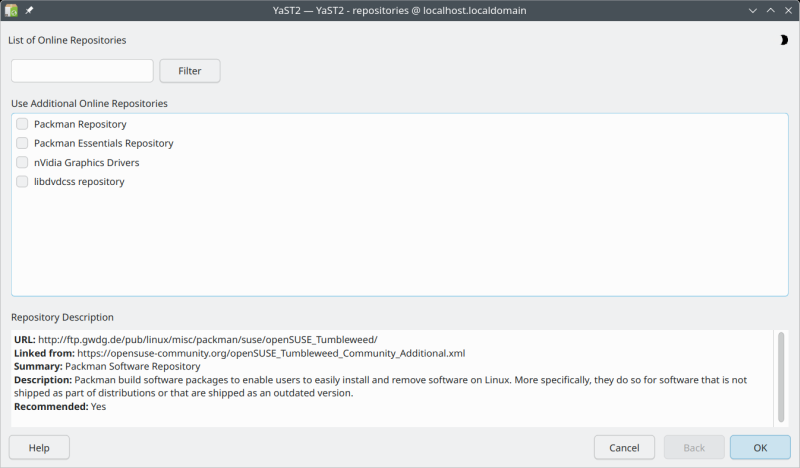Image resolution: width=800 pixels, height=468 pixels.
Task: Enable the Packman Essentials Repository checkbox
Action: [22, 143]
